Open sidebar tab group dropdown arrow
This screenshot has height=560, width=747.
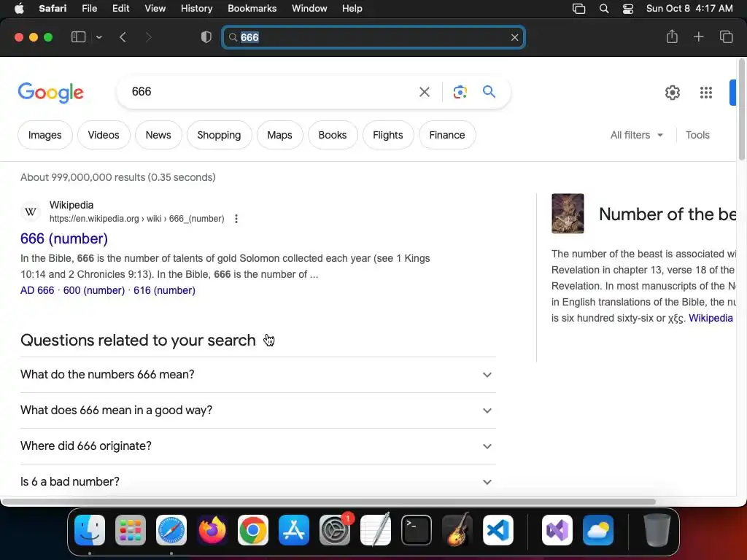99,37
